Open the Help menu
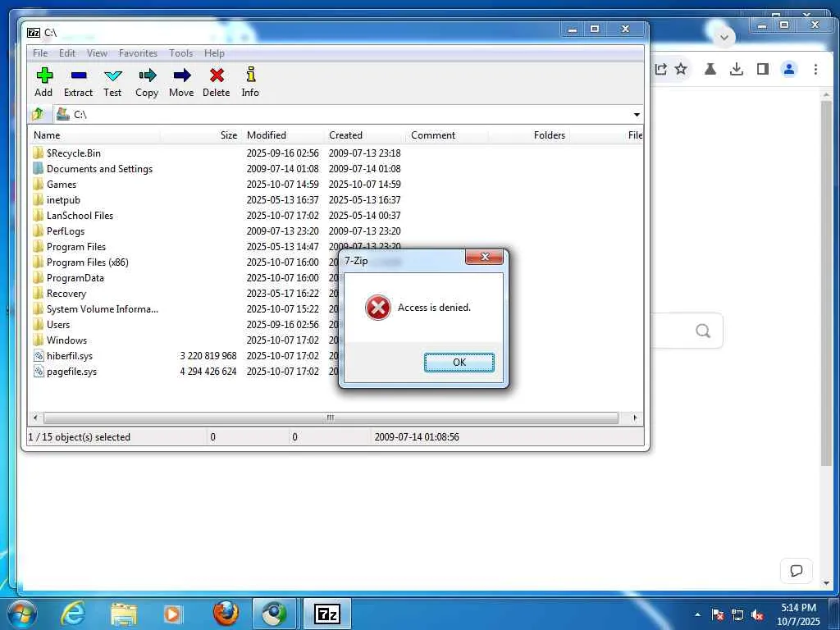This screenshot has width=840, height=630. 214,53
